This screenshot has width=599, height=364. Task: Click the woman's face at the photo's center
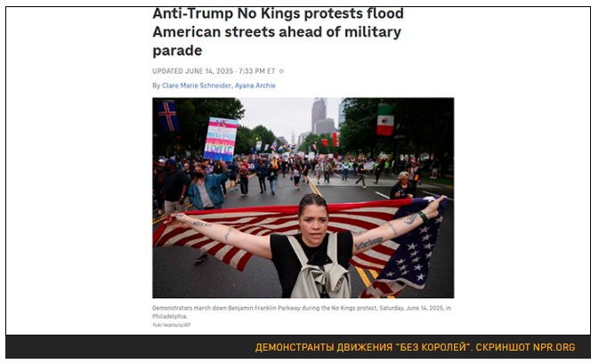[313, 222]
